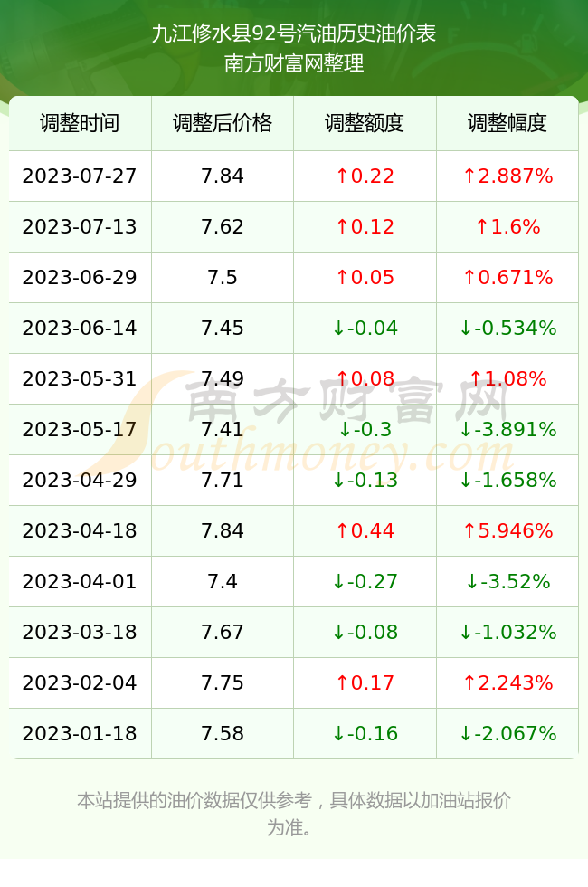Click the title 九江修水县92号汽油历史油价表
Viewport: 588px width, 887px height.
pyautogui.click(x=294, y=33)
